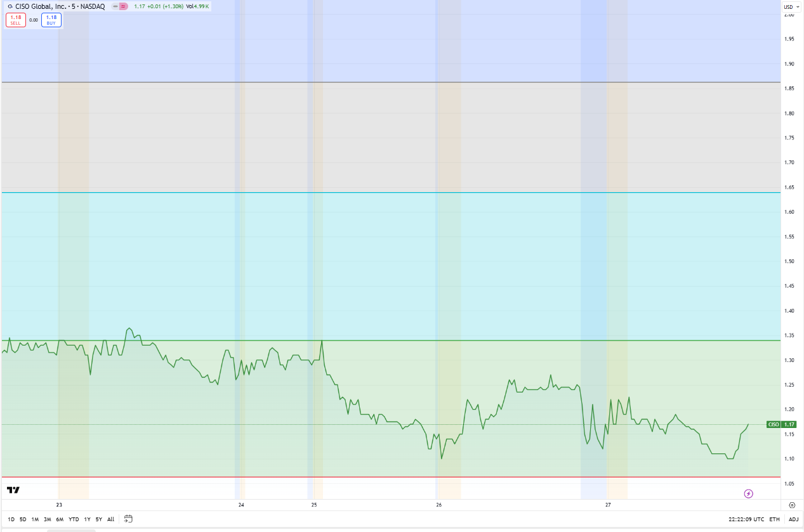Screen dimensions: 804x532
Task: Select the 1Y time range
Action: coord(87,519)
